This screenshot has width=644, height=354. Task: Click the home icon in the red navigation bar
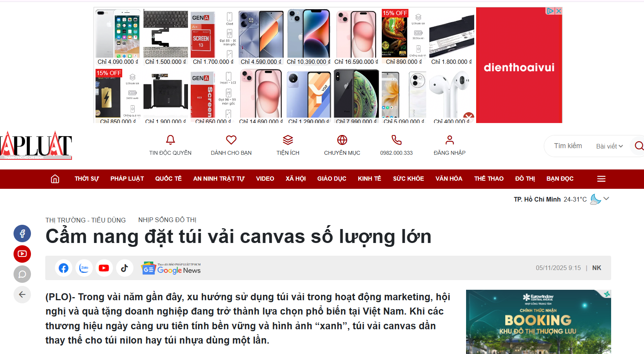(55, 179)
